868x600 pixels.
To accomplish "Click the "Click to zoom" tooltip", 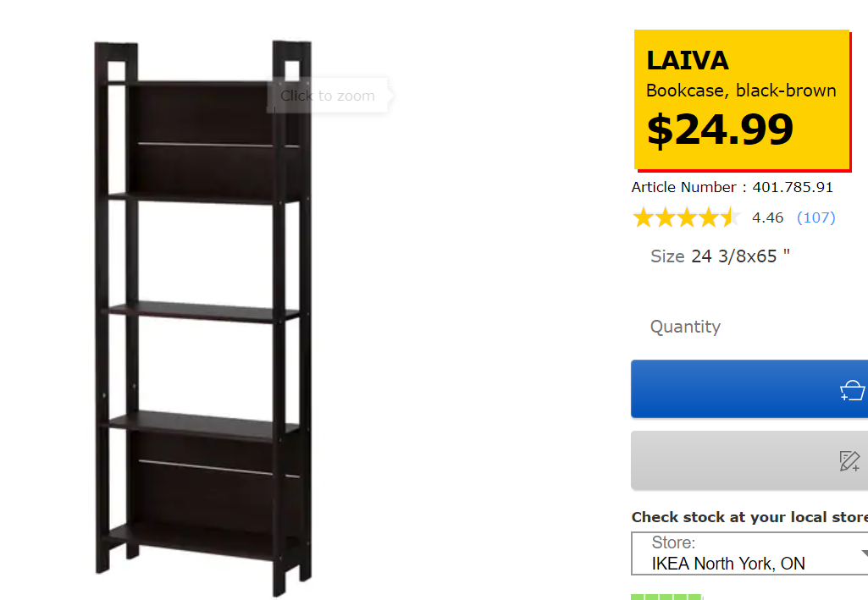I will pyautogui.click(x=328, y=96).
